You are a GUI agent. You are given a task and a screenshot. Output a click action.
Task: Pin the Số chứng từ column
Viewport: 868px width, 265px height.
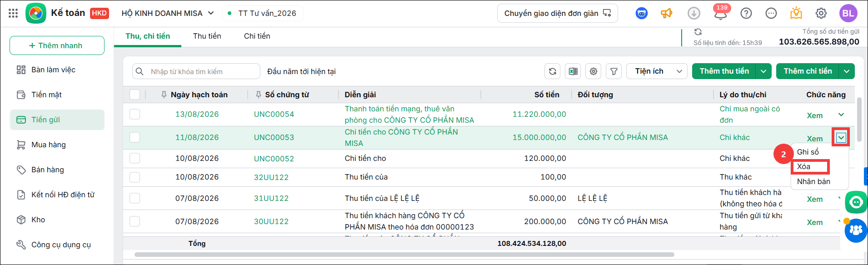[x=259, y=95]
